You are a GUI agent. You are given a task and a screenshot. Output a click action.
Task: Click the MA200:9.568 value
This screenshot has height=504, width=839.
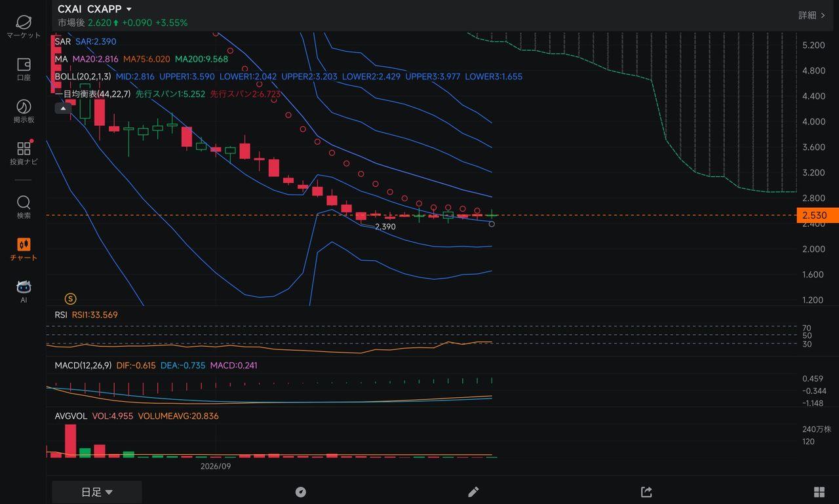(202, 59)
